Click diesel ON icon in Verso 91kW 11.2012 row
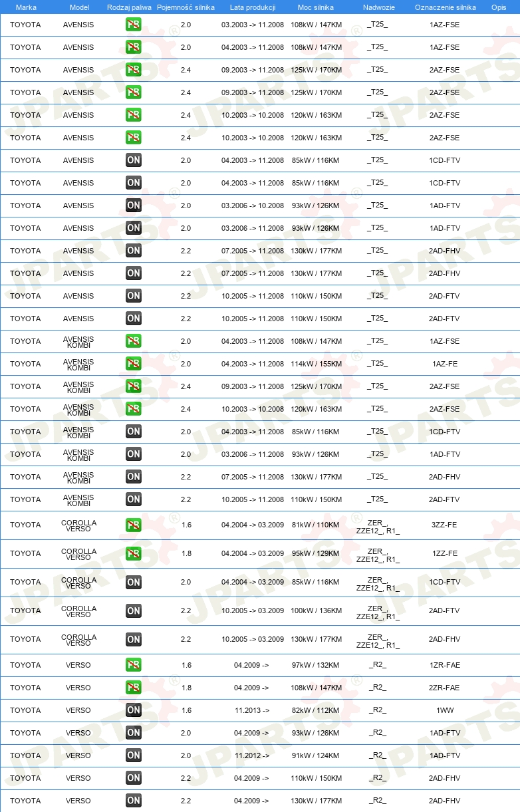Screen dimensions: 520x812 [134, 755]
